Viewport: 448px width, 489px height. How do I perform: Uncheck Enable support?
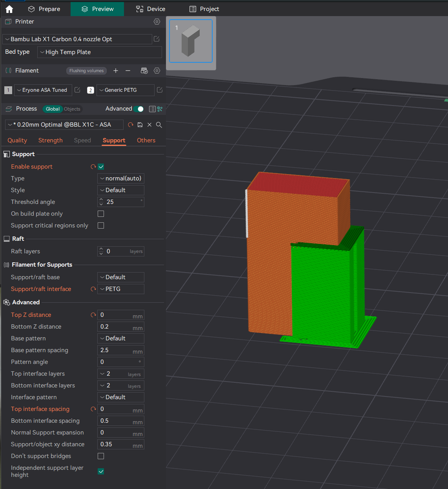click(x=101, y=166)
